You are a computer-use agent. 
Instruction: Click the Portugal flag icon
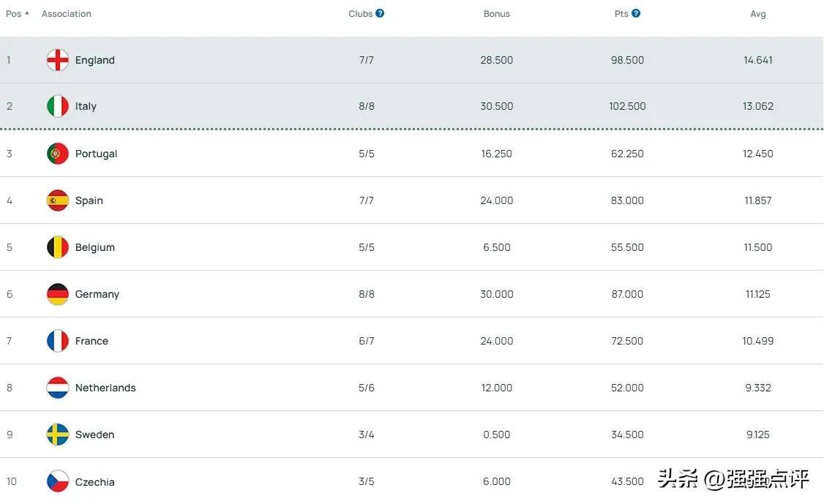pyautogui.click(x=58, y=154)
